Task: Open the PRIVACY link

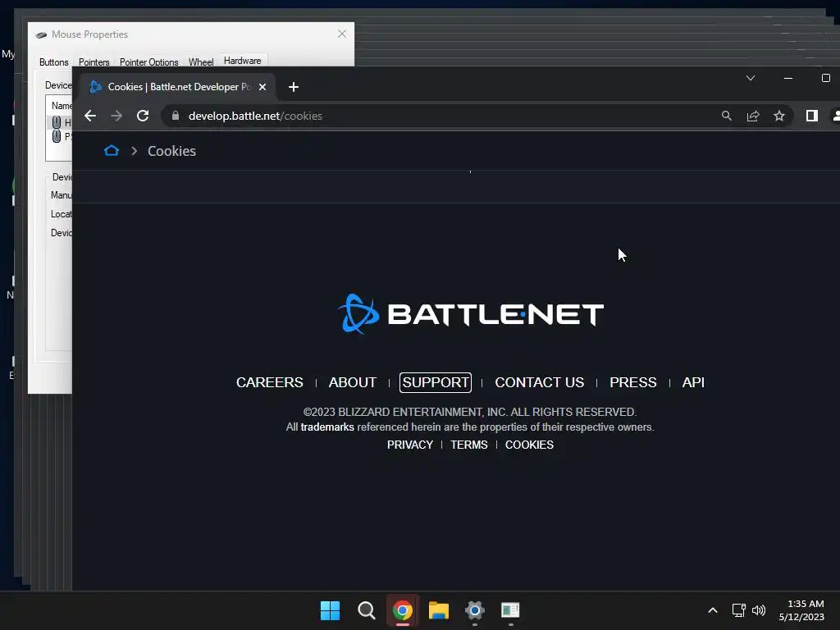Action: [410, 445]
